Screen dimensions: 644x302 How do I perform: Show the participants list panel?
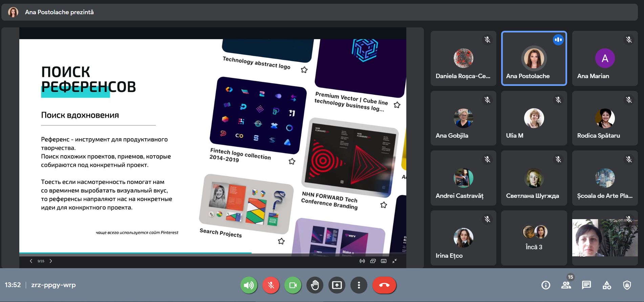566,285
